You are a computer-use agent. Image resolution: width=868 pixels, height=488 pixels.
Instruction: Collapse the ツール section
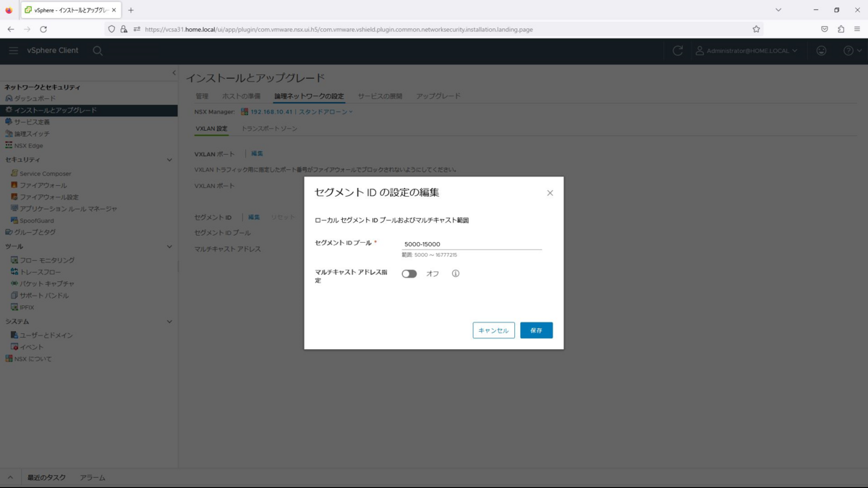(x=169, y=247)
